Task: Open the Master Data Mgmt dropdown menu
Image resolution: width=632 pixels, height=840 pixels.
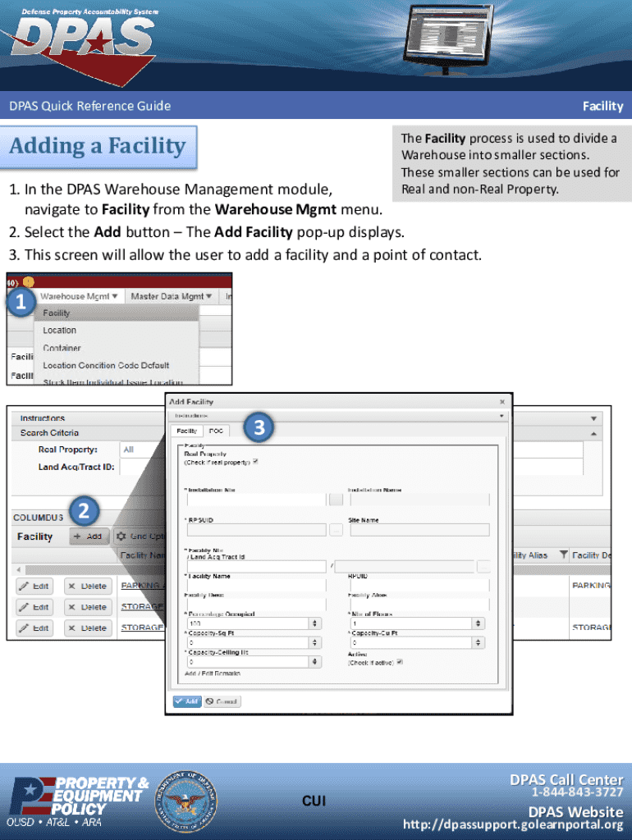Action: (172, 296)
